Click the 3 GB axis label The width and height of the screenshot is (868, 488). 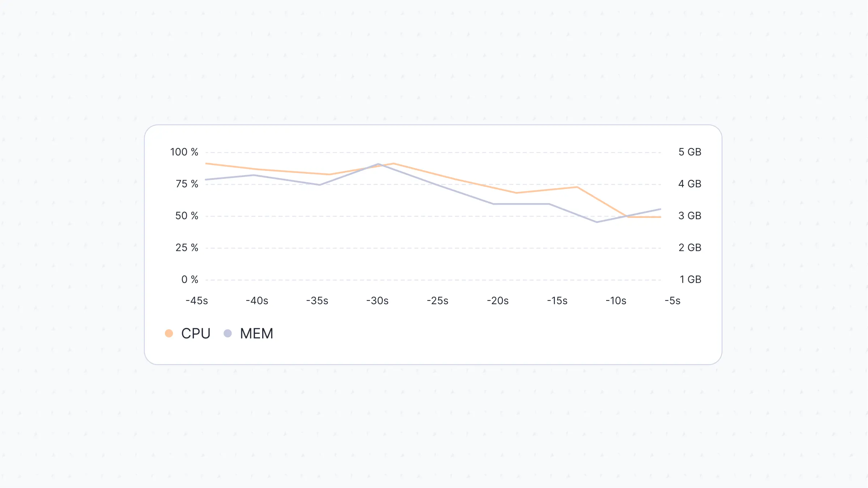pyautogui.click(x=690, y=216)
